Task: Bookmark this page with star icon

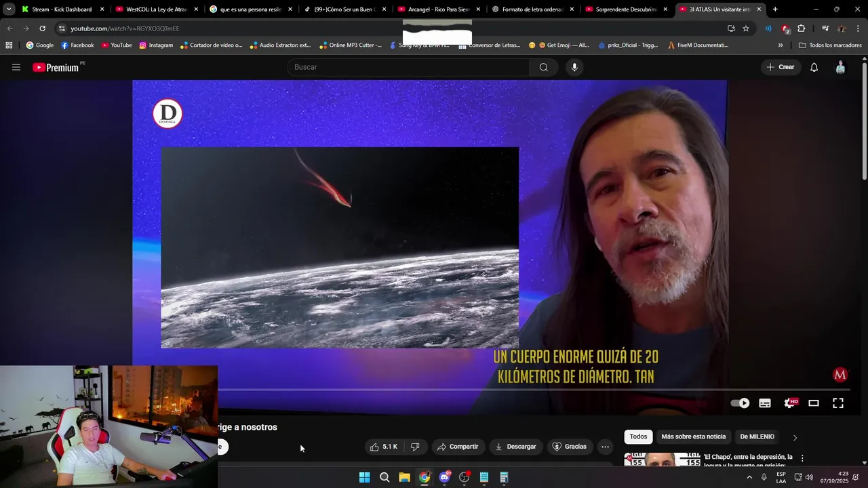Action: (746, 28)
